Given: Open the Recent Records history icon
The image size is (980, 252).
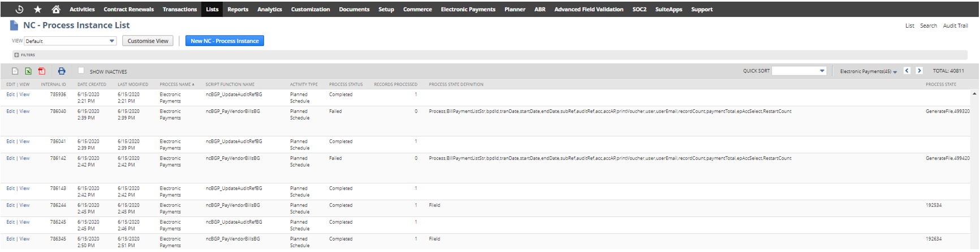Looking at the screenshot, I should pyautogui.click(x=19, y=9).
